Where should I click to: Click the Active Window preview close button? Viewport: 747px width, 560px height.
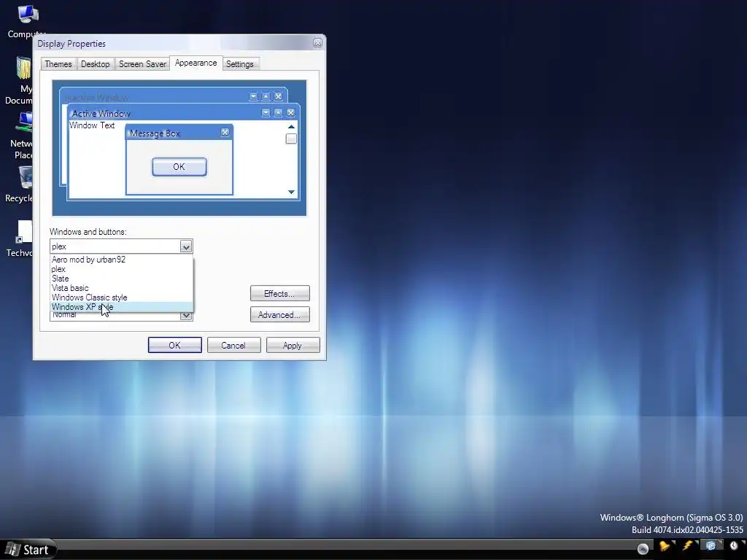[290, 112]
